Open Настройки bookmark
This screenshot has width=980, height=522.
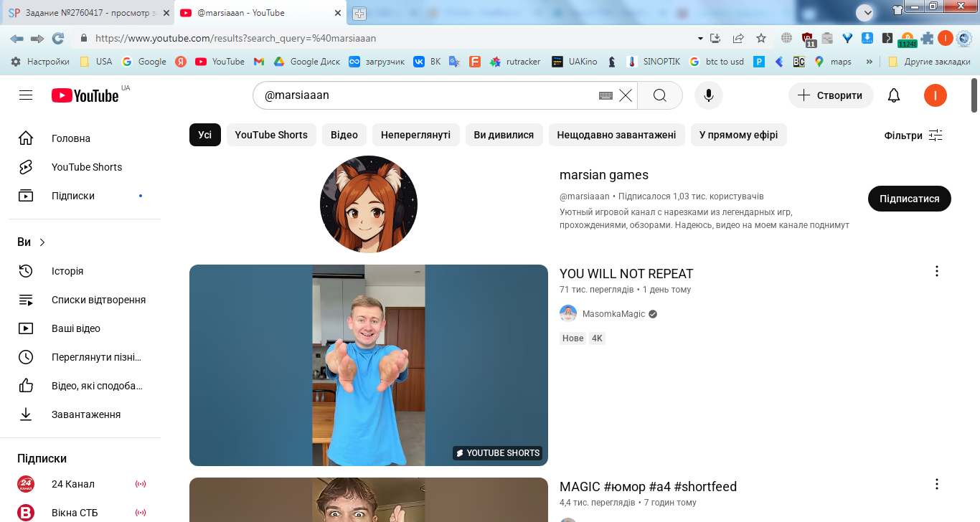coord(40,62)
